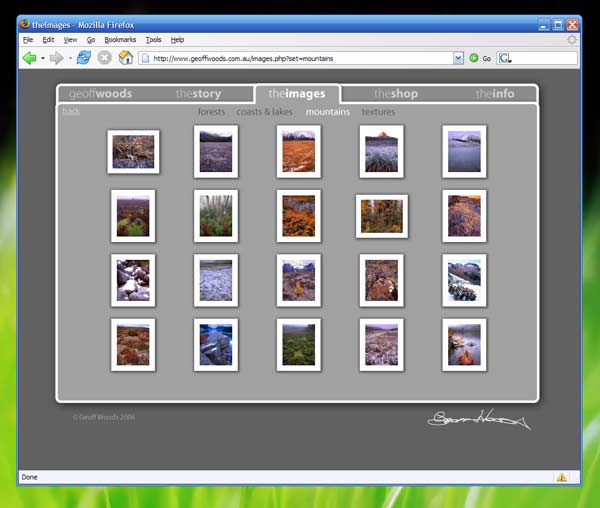This screenshot has width=600, height=508.
Task: Open the View menu
Action: click(70, 40)
